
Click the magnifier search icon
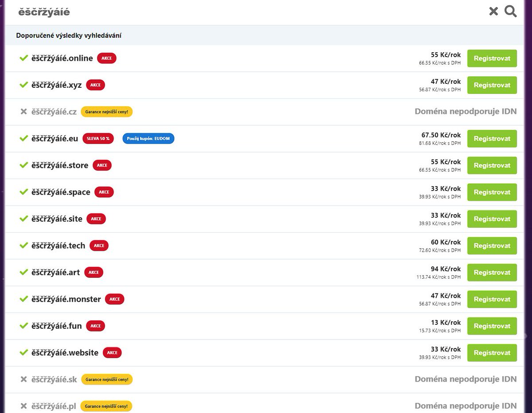pyautogui.click(x=511, y=11)
